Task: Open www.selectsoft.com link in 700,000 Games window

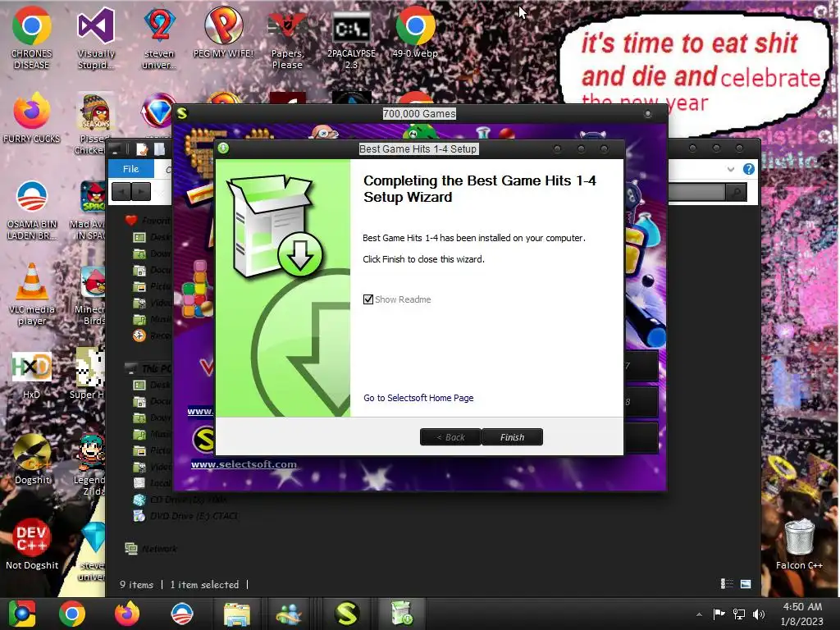Action: click(244, 464)
